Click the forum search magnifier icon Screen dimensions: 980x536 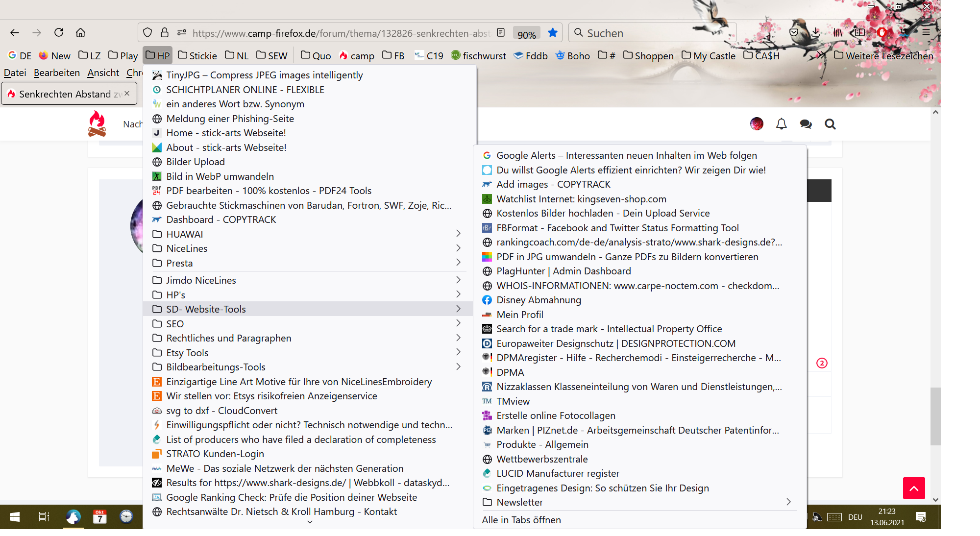click(x=830, y=124)
